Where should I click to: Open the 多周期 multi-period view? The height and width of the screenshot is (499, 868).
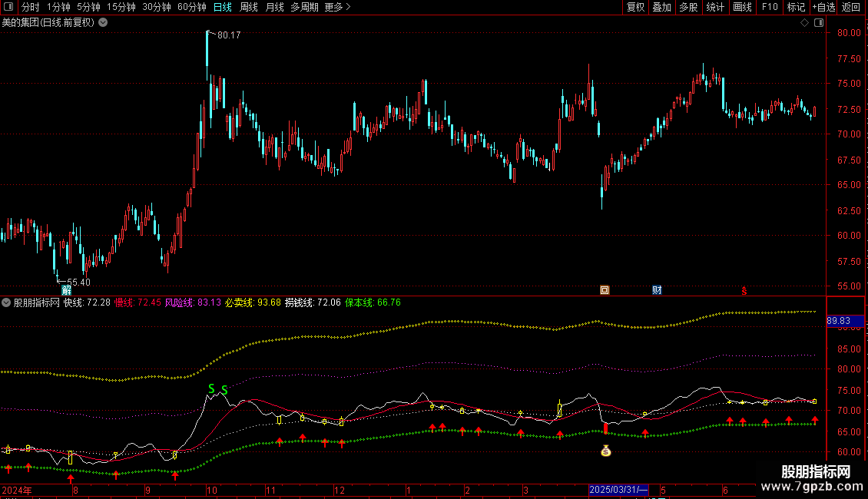(x=304, y=7)
